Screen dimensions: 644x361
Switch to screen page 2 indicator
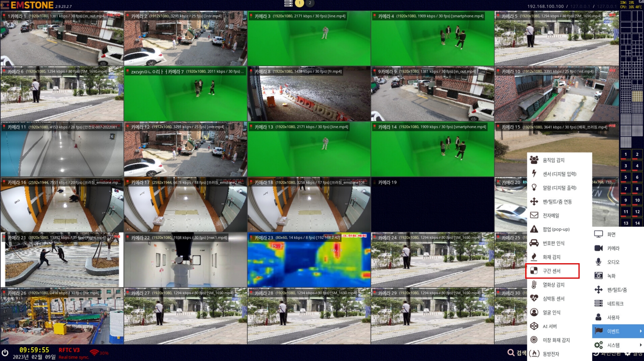(310, 3)
